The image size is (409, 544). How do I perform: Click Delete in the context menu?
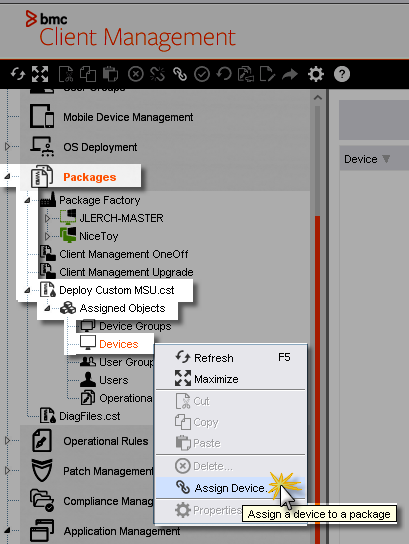point(230,466)
